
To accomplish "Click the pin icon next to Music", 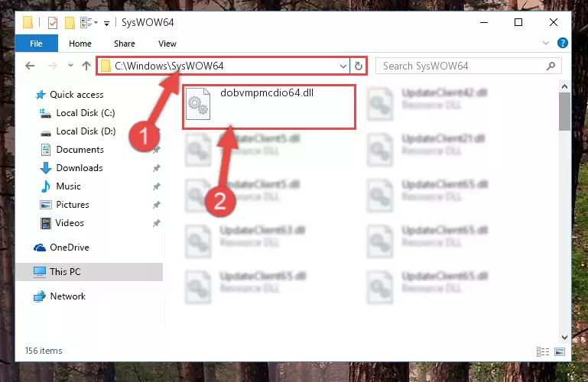I will 157,186.
